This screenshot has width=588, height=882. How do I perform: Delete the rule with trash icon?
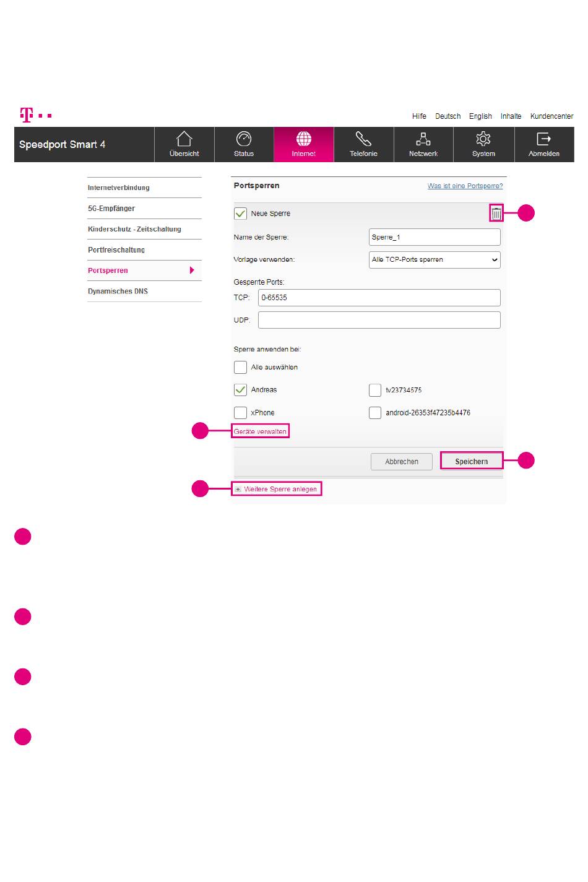point(496,214)
